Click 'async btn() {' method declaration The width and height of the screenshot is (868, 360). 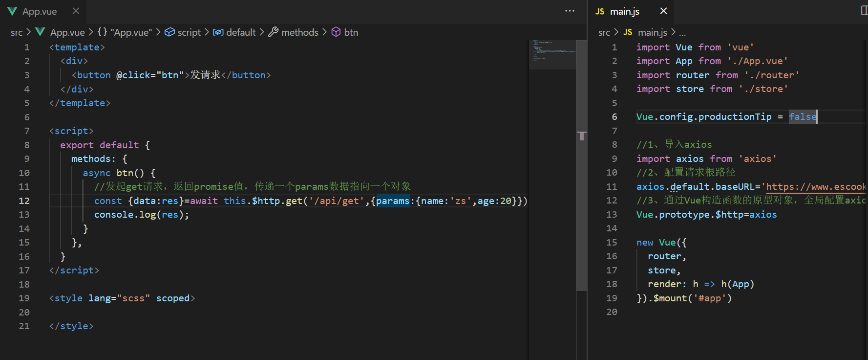pos(119,173)
